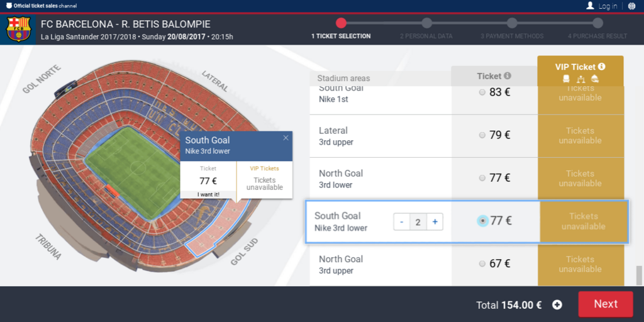Image resolution: width=644 pixels, height=322 pixels.
Task: Click the VIP catering bell icon
Action: pyautogui.click(x=594, y=79)
